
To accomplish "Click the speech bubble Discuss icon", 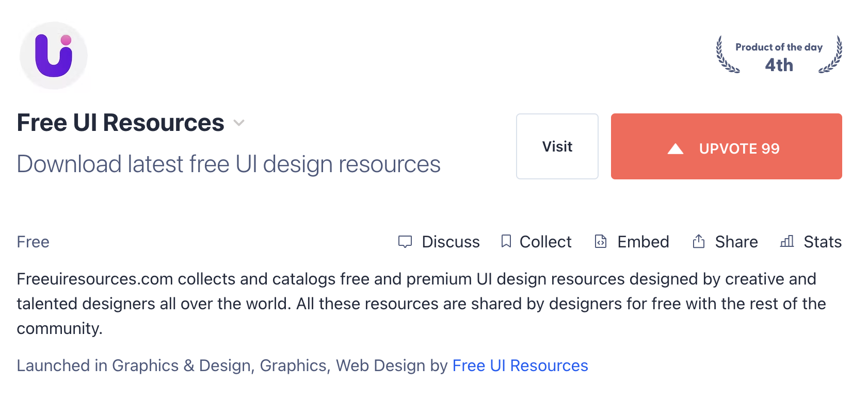I will (x=405, y=242).
